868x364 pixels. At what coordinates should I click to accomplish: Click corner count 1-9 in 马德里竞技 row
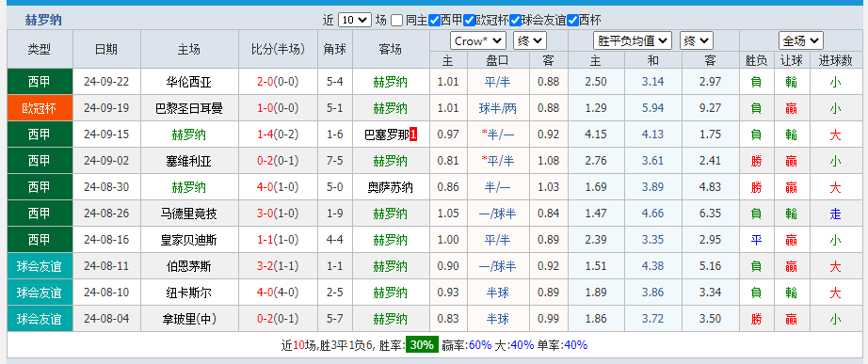[334, 214]
